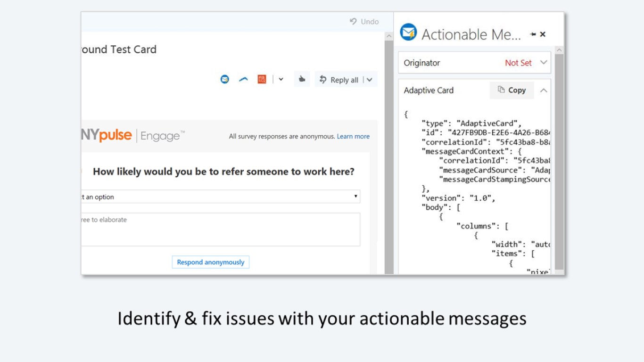Close the Actionable Messages pane
The height and width of the screenshot is (362, 644).
(543, 34)
